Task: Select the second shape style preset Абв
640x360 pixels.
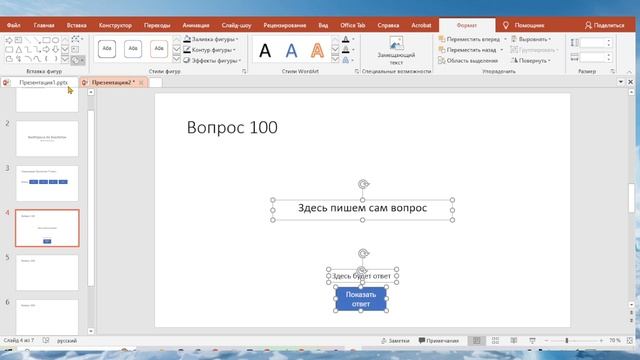Action: [133, 49]
